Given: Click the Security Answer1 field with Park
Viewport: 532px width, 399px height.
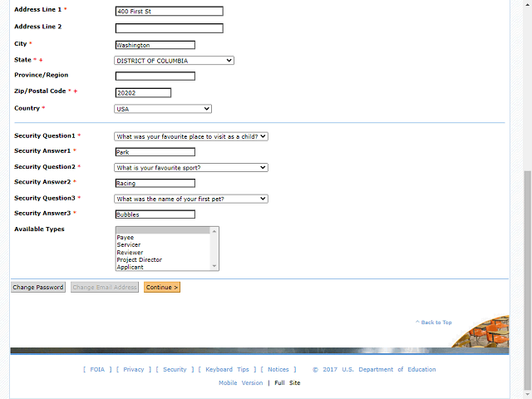Looking at the screenshot, I should (x=155, y=152).
